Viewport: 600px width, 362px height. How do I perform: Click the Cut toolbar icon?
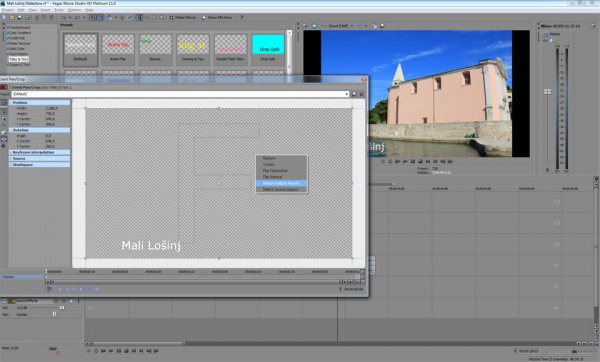click(x=37, y=18)
